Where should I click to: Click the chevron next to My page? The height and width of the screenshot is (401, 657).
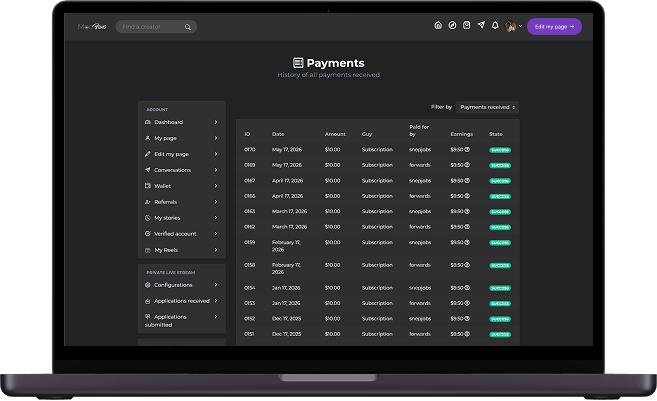pos(216,138)
